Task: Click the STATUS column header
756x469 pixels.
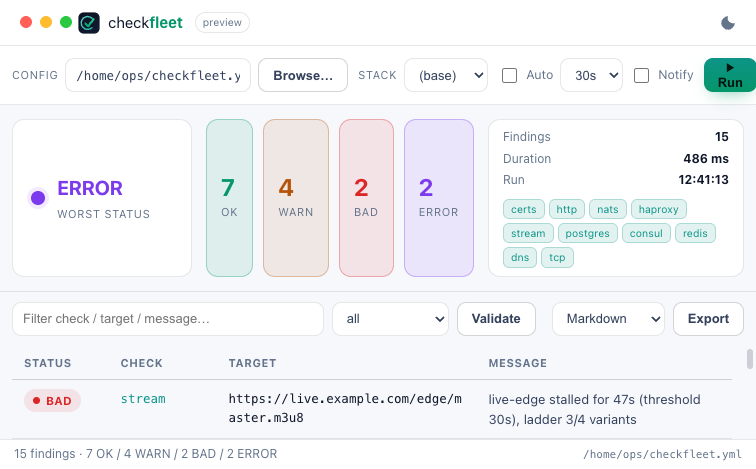Action: [48, 363]
